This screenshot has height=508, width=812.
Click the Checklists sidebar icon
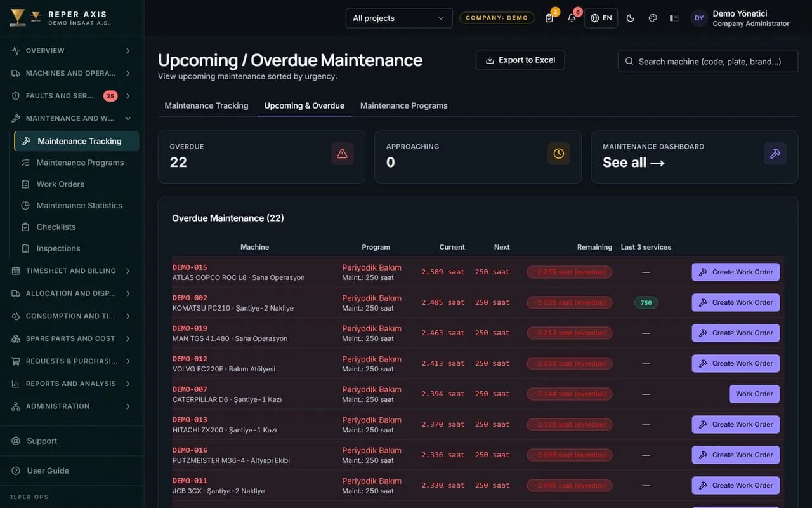25,227
